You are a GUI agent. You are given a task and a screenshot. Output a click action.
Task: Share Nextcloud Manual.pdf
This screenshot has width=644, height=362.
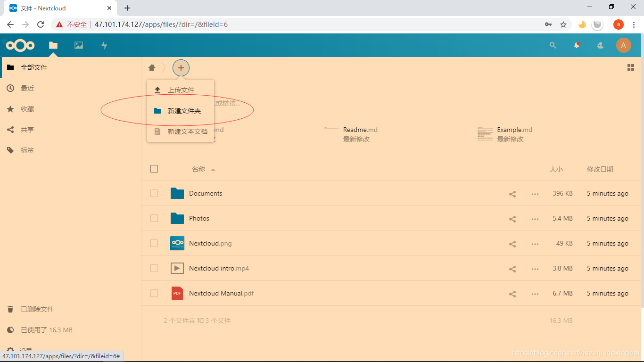tap(512, 294)
